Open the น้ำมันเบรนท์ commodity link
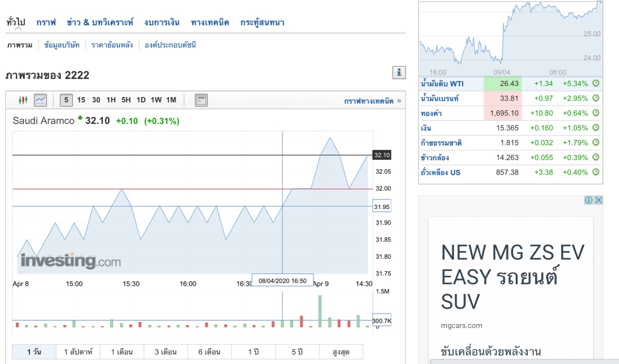Viewport: 619px width, 364px height. [x=440, y=98]
